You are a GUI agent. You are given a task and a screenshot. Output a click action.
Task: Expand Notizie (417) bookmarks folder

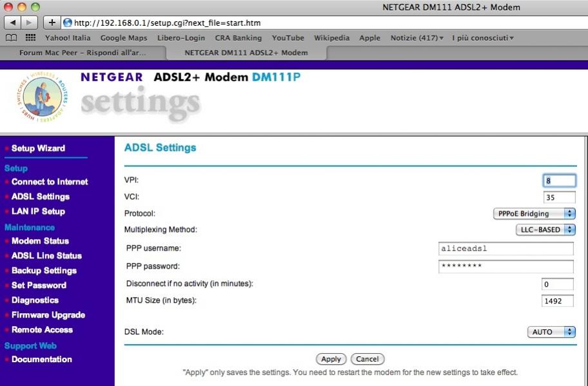click(x=416, y=38)
